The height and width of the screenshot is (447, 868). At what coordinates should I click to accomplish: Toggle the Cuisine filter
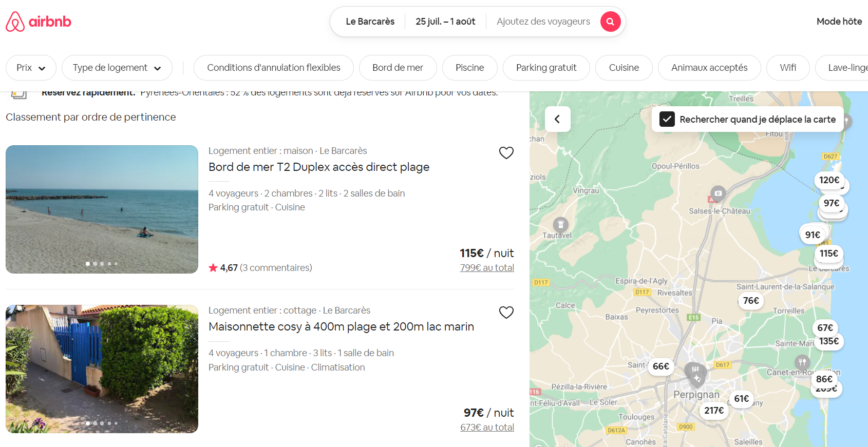(x=624, y=68)
